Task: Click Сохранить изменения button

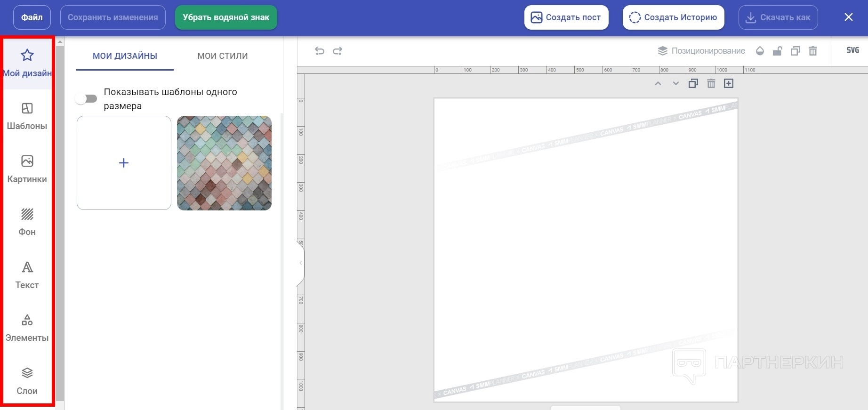Action: click(113, 17)
